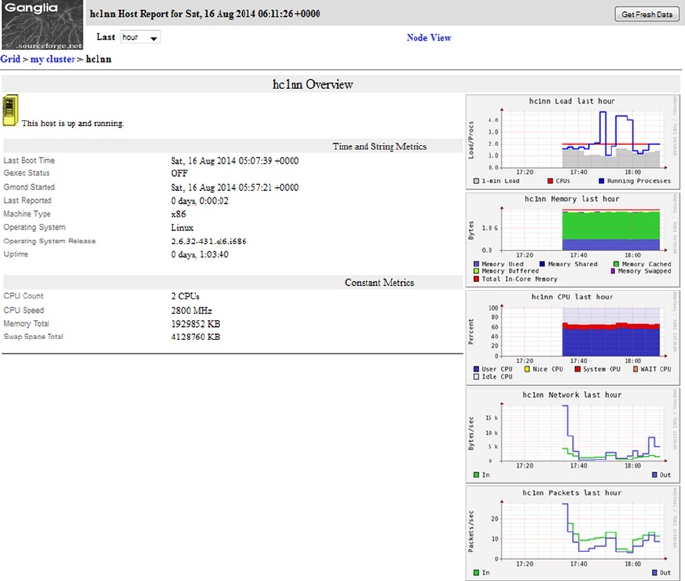Navigate to my cluster breadcrumb link
Viewport: 685px width, 581px height.
pyautogui.click(x=51, y=60)
